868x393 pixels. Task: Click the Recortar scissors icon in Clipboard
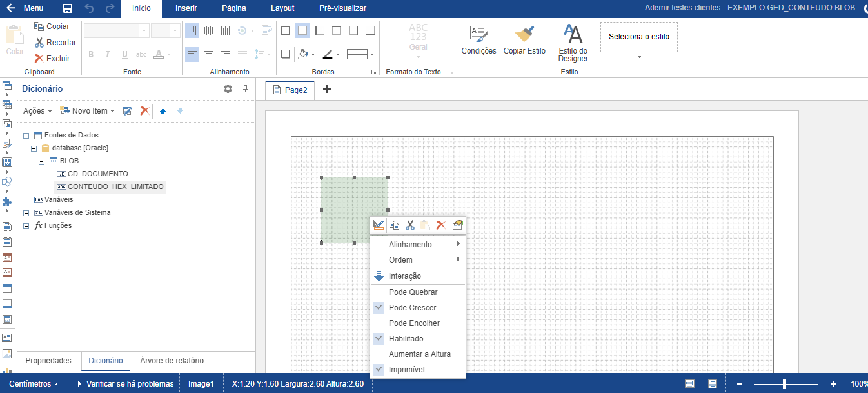point(39,43)
